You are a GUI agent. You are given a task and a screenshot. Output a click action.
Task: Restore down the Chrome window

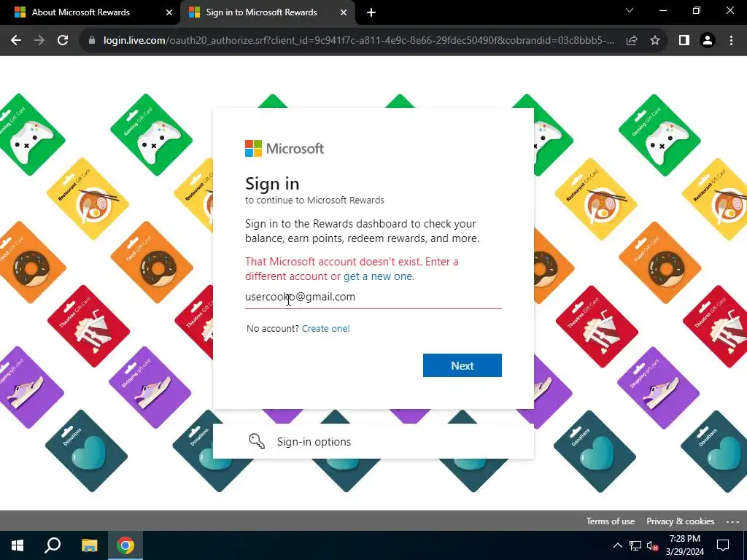point(697,10)
